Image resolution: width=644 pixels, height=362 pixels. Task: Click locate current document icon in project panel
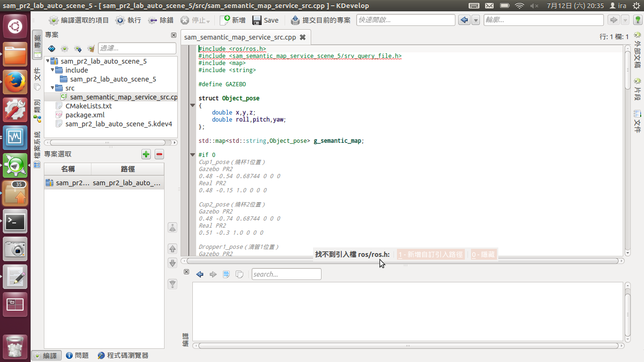click(x=51, y=49)
